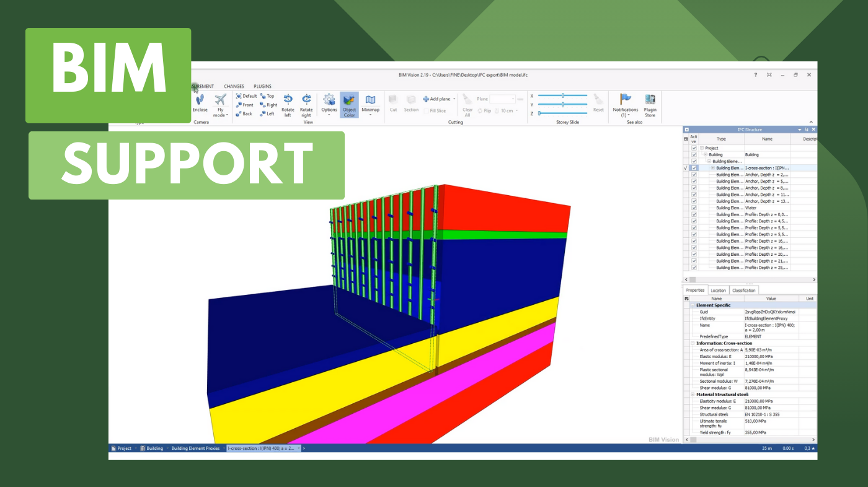Toggle Active checkbox for the Project row
Screen dimensions: 868x487
click(694, 148)
